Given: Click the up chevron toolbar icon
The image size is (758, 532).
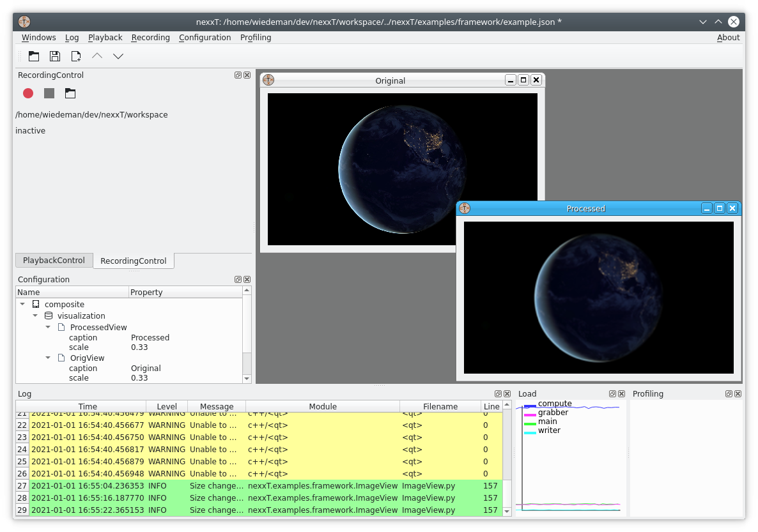Looking at the screenshot, I should (97, 56).
